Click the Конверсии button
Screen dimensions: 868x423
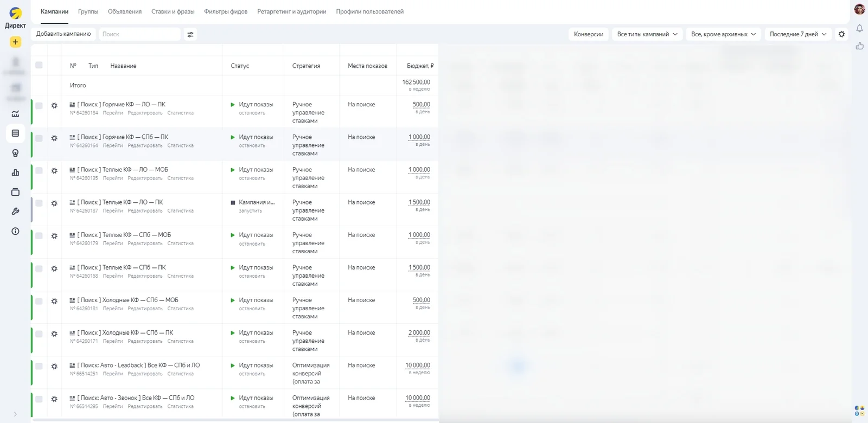click(x=589, y=34)
